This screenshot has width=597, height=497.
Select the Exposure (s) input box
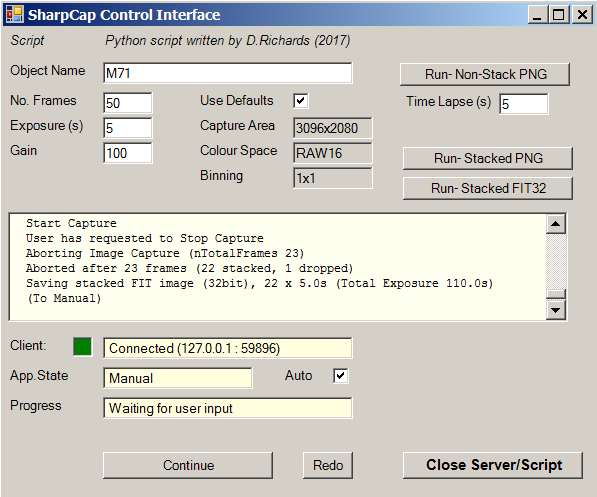[128, 128]
